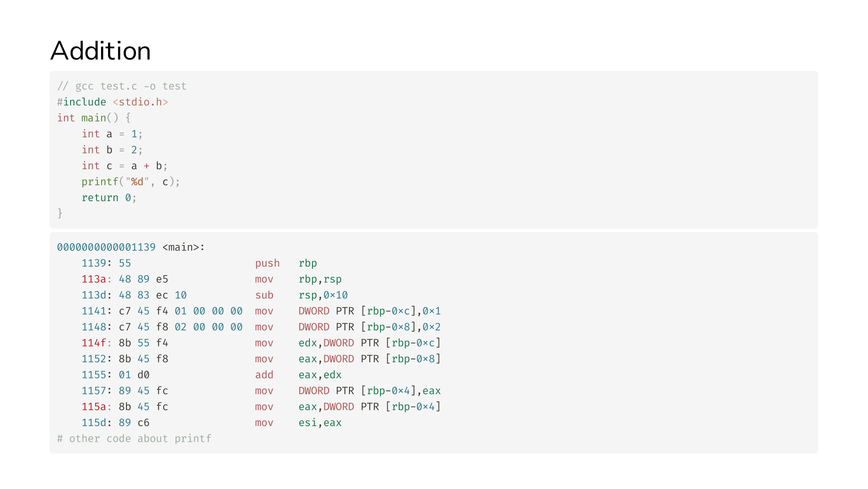Screen dimensions: 868x489
Task: Click the "0000000000001139 <main>:" header
Action: tap(131, 247)
